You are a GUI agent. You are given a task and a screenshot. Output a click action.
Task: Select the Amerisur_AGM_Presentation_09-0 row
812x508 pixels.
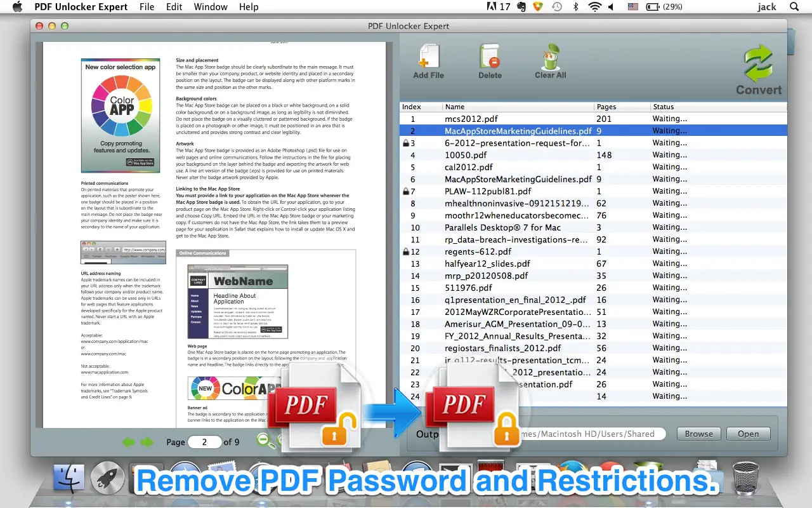593,324
